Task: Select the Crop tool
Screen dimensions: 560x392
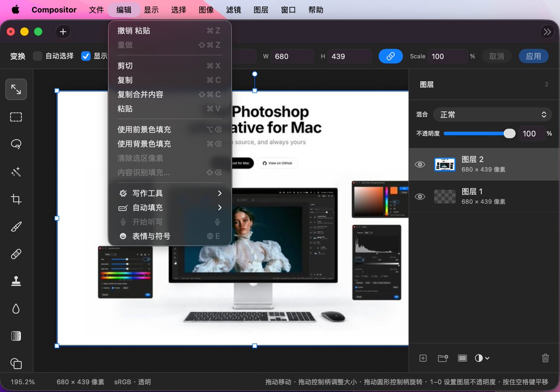Action: [x=16, y=199]
